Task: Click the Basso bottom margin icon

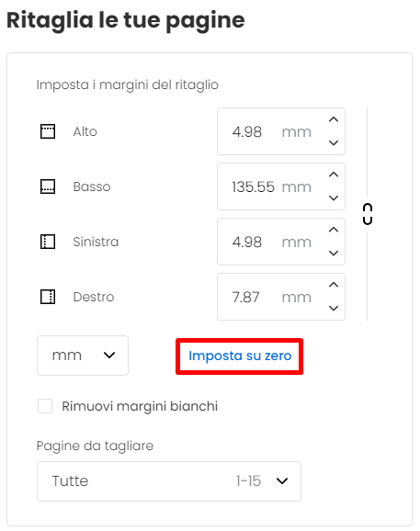Action: pos(48,186)
